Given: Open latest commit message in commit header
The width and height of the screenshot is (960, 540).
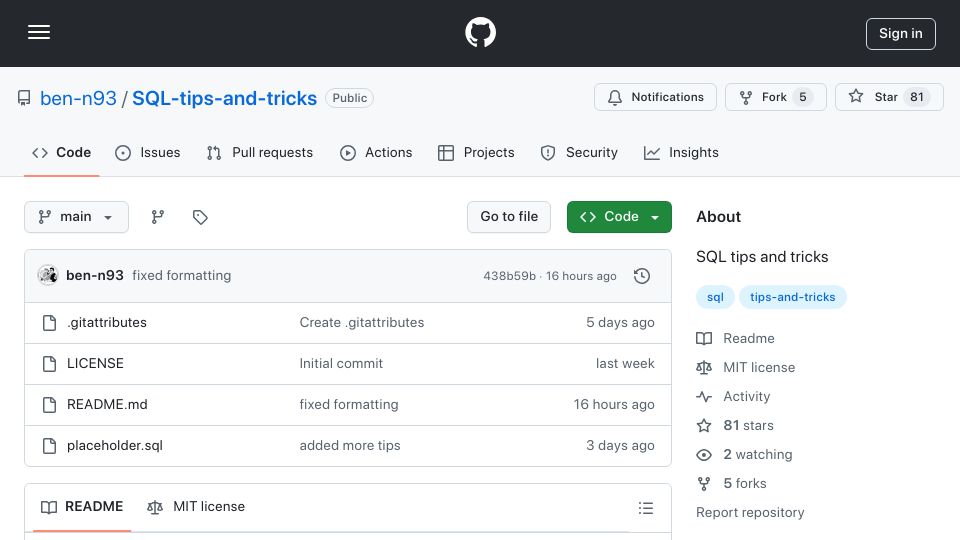Looking at the screenshot, I should (x=182, y=276).
